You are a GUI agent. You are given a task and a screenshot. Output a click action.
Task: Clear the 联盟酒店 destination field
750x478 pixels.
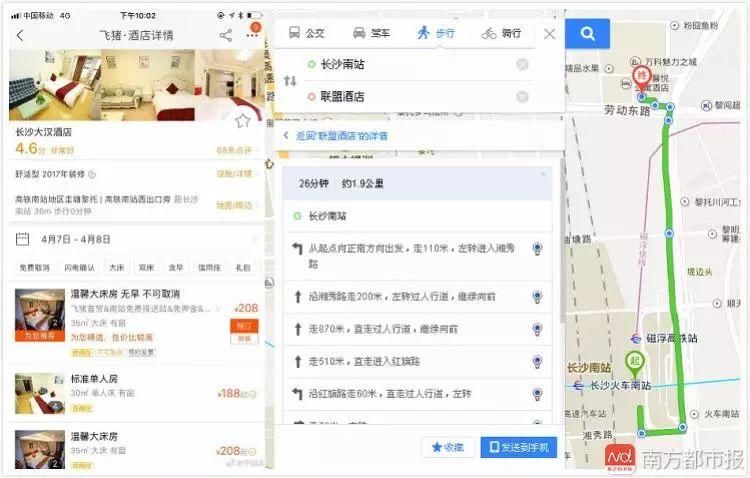pyautogui.click(x=522, y=97)
